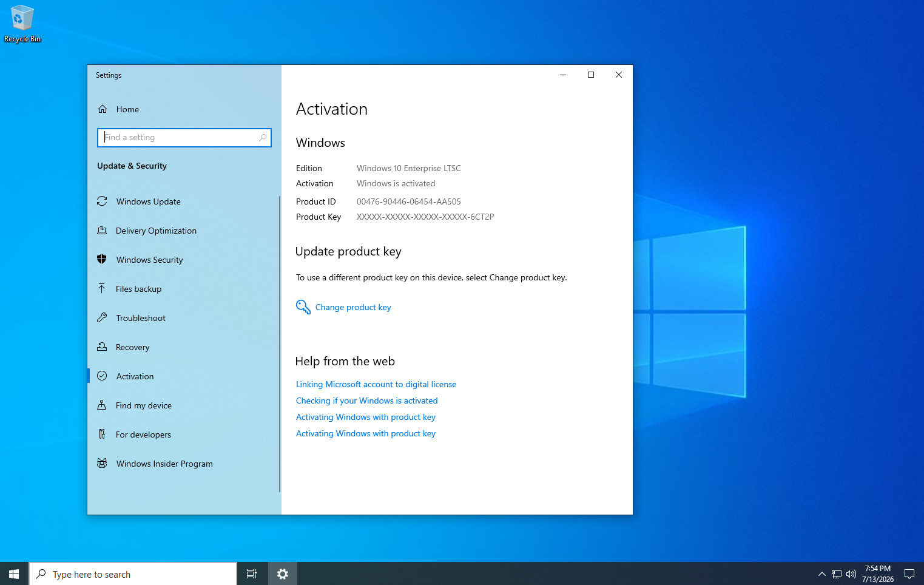The height and width of the screenshot is (585, 924).
Task: Click the Update & Security section heading
Action: point(132,166)
